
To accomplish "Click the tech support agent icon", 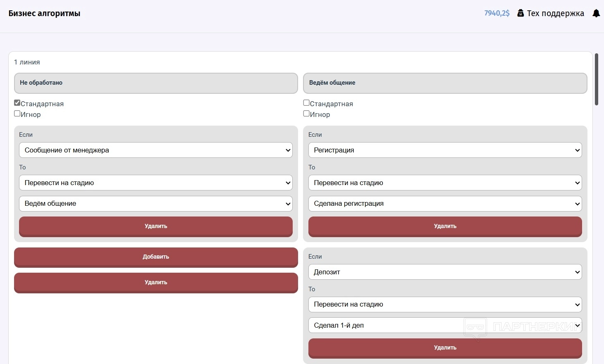I will 520,13.
